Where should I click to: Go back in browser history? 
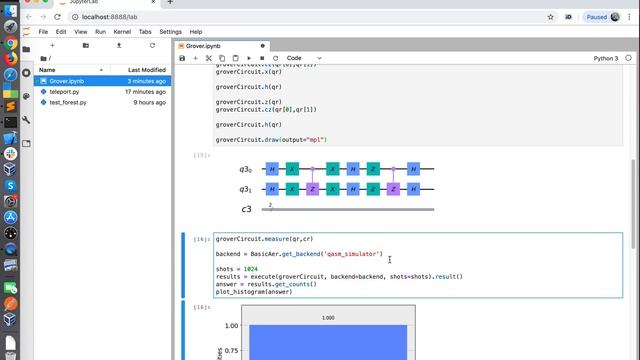[29, 17]
